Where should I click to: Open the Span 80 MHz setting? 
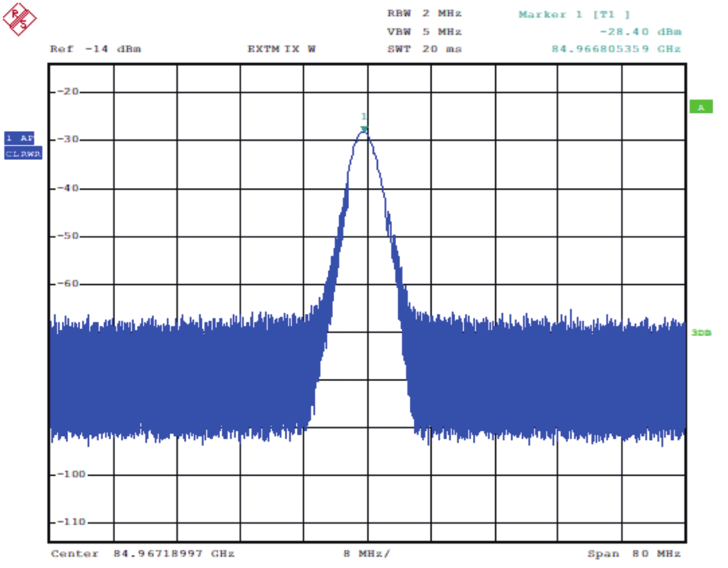pyautogui.click(x=633, y=553)
